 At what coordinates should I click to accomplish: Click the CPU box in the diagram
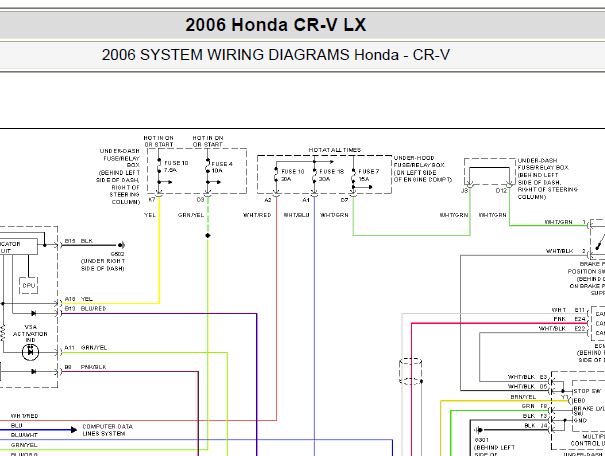(x=29, y=285)
